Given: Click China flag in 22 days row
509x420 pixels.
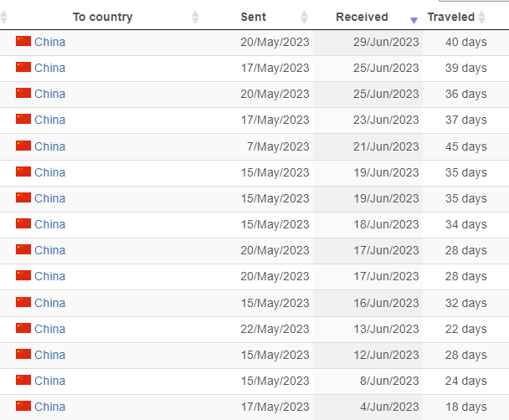Looking at the screenshot, I should click(x=23, y=328).
